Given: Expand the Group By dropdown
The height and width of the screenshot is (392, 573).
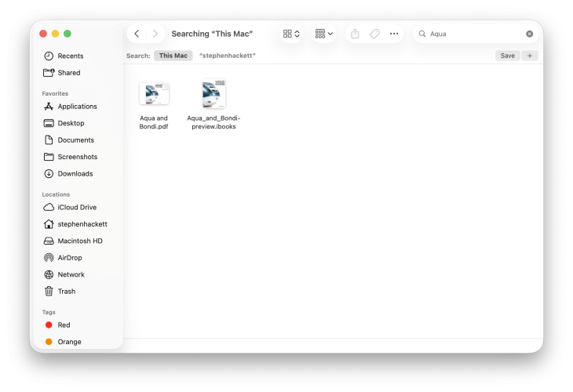Looking at the screenshot, I should tap(323, 34).
